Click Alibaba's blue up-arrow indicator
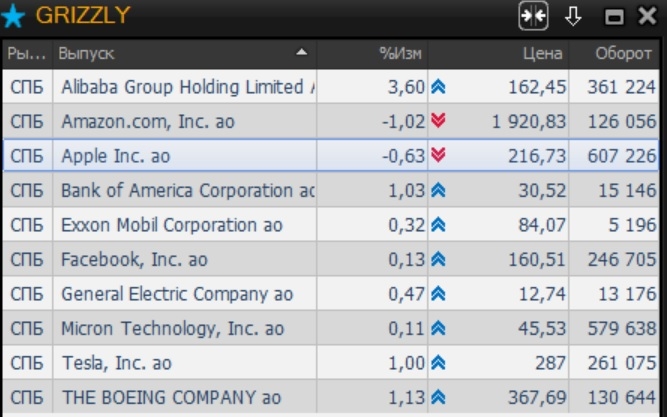667x417 pixels. (438, 87)
